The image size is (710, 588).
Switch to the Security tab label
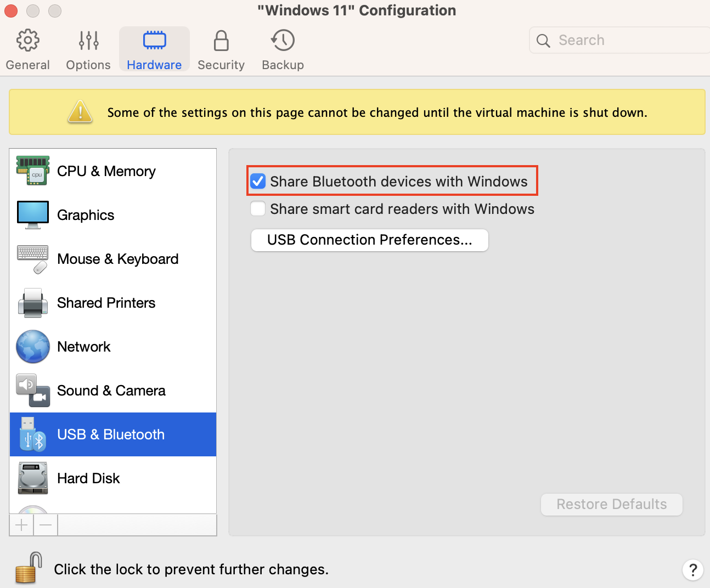(221, 65)
